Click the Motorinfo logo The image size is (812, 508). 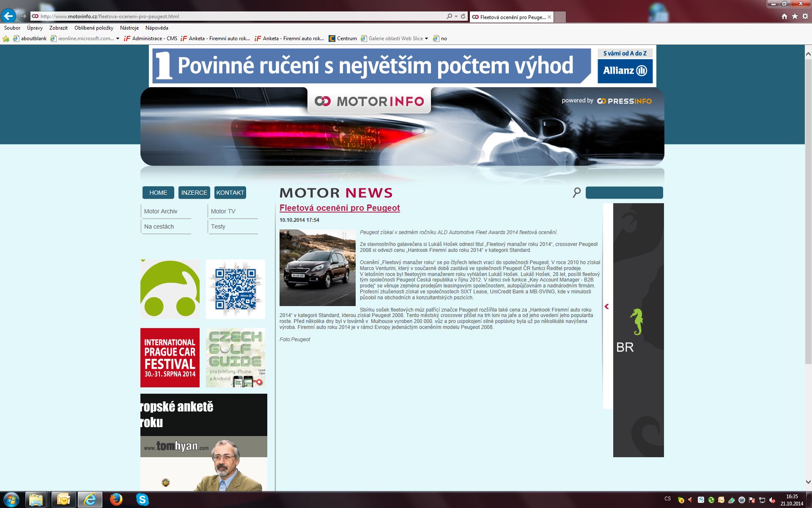pos(369,101)
